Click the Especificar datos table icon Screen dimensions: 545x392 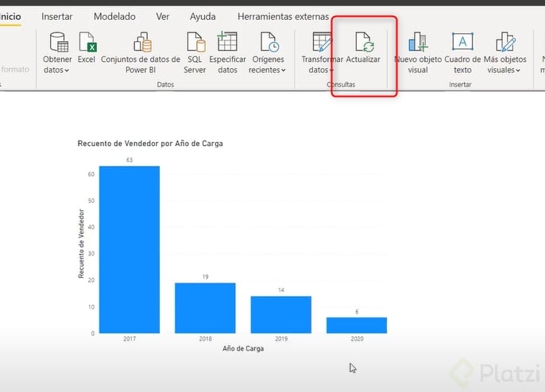pos(227,42)
